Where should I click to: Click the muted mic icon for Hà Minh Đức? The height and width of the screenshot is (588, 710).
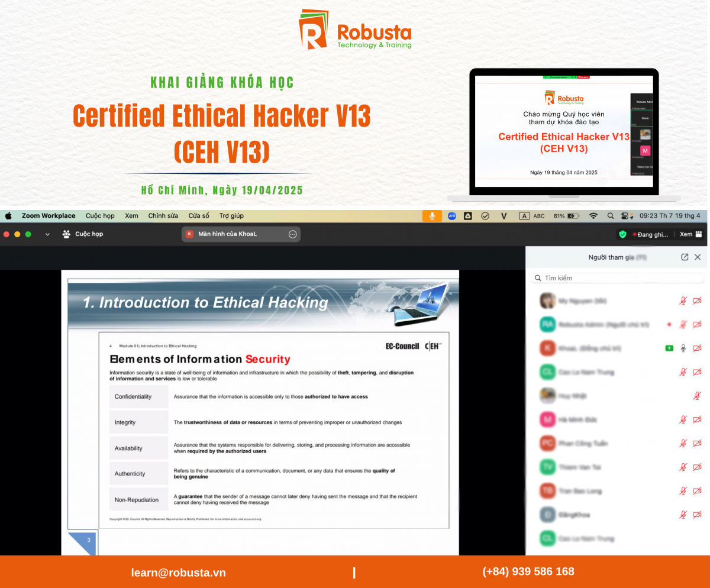[x=683, y=419]
